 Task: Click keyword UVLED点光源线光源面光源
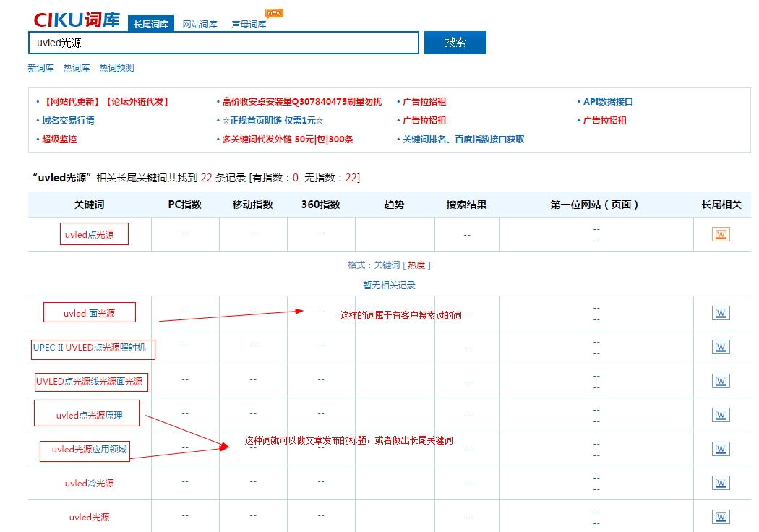click(x=90, y=382)
